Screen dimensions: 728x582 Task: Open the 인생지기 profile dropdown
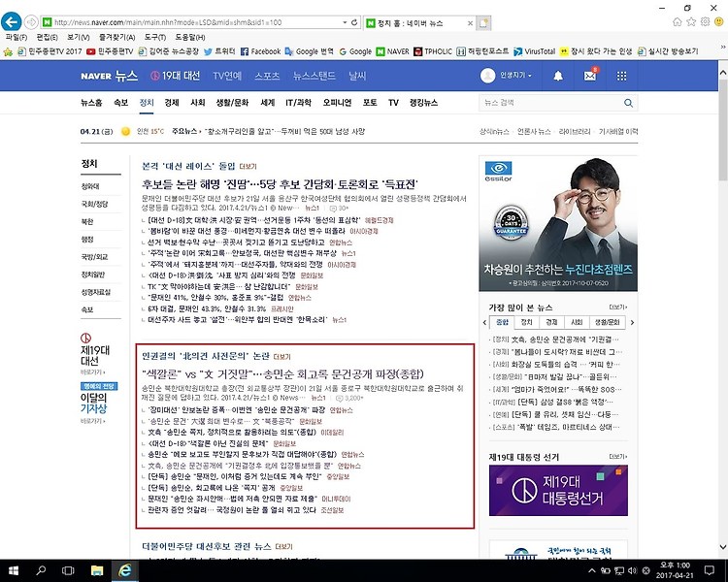(x=507, y=76)
